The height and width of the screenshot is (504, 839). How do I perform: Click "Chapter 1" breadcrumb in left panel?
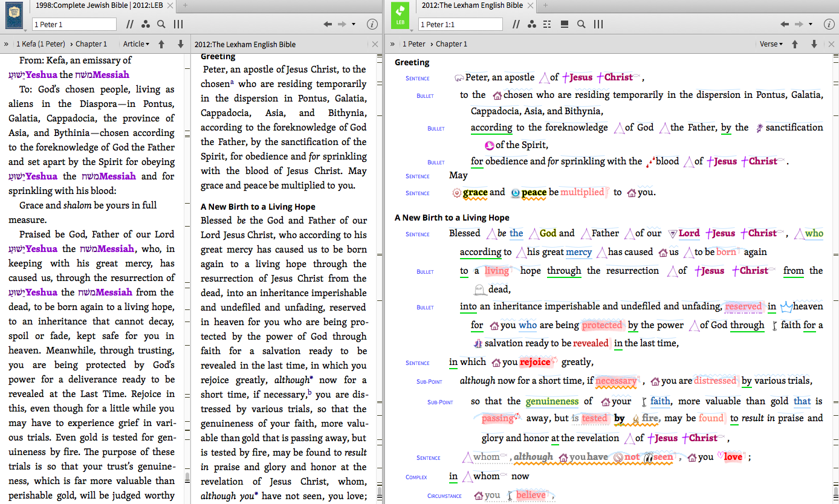(91, 44)
